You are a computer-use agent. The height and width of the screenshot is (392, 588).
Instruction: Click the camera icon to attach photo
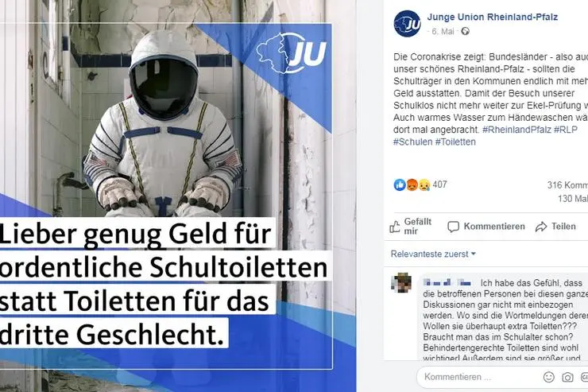click(567, 377)
